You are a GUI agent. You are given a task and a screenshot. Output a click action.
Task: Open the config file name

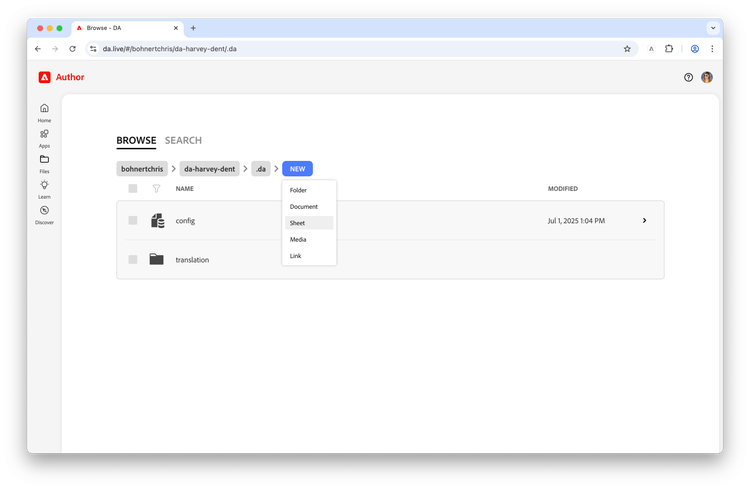coord(185,221)
